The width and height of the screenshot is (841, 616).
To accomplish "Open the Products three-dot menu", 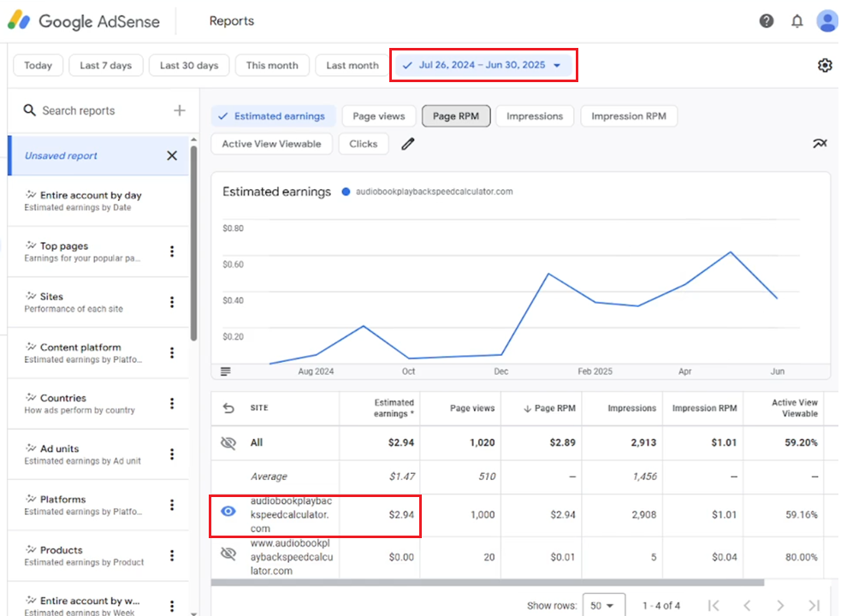I will click(x=172, y=555).
